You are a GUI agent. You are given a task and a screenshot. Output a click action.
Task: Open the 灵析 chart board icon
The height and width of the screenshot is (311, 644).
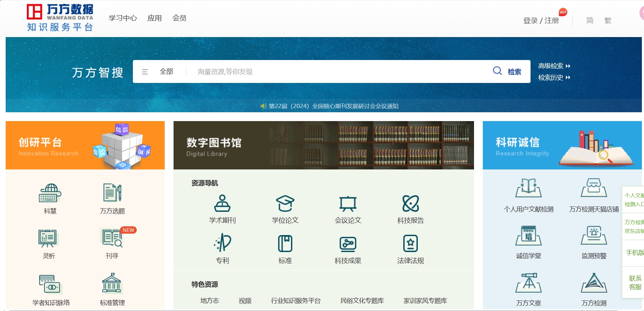pos(48,238)
